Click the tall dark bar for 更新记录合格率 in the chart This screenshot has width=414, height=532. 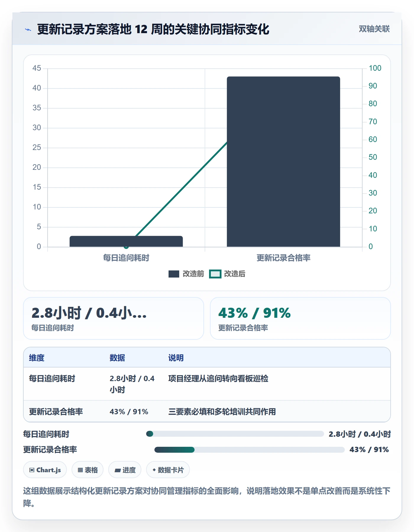click(283, 162)
